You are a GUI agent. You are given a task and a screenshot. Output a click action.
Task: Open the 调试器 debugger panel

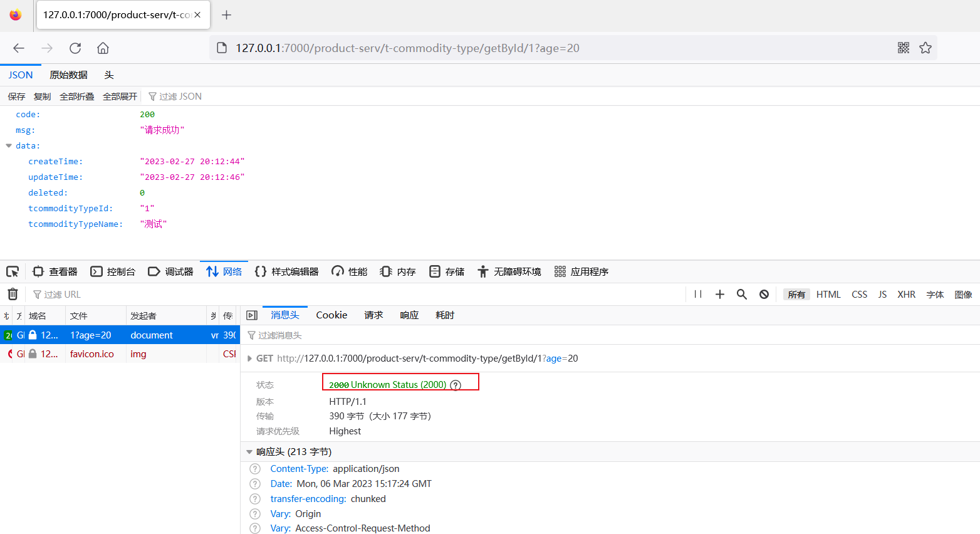pyautogui.click(x=170, y=271)
